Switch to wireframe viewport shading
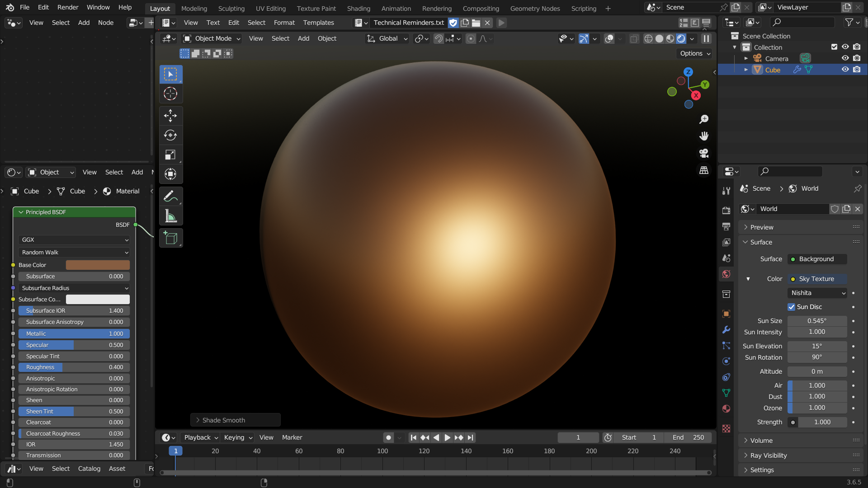 tap(648, 39)
